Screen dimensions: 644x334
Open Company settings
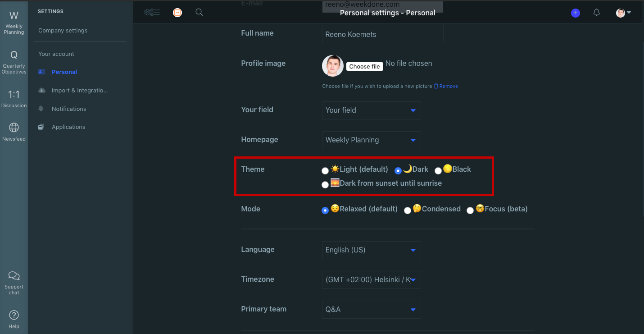(x=63, y=30)
